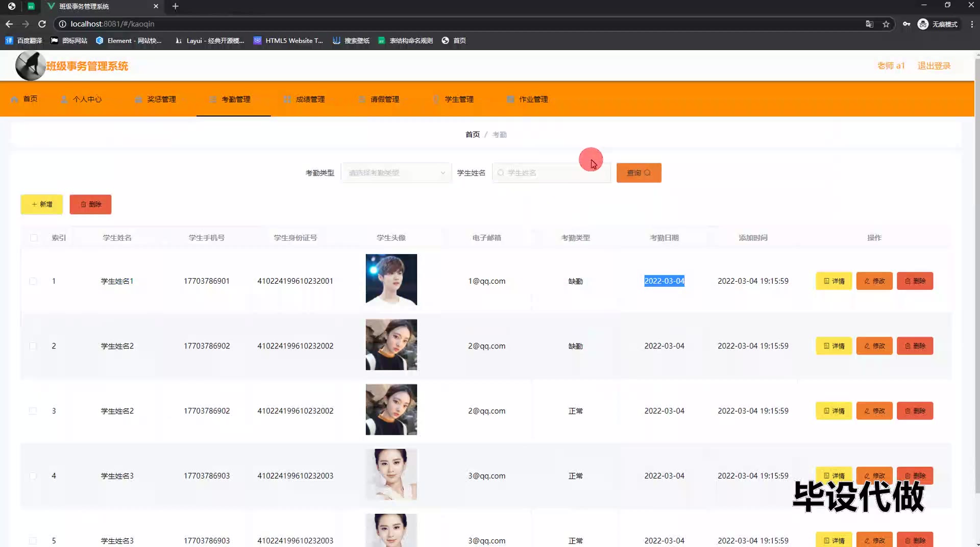Open the Layui bookmark
Screen dimensions: 980x547
point(209,40)
